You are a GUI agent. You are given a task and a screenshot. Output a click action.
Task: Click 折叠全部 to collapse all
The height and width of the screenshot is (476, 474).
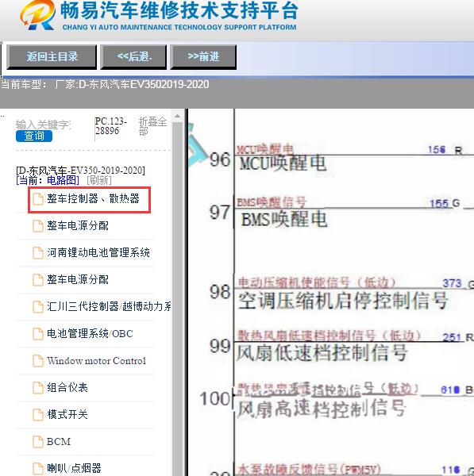coord(152,126)
